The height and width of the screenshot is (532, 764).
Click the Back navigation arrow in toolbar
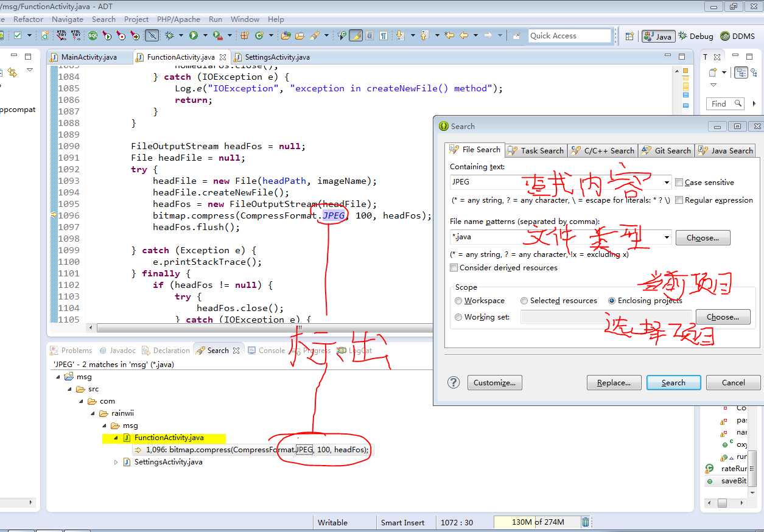pos(464,35)
